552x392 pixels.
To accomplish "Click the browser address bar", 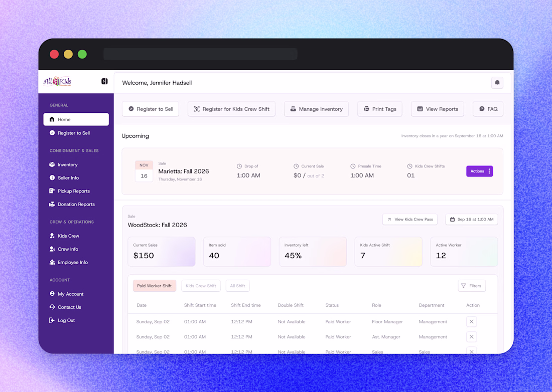I will [200, 54].
